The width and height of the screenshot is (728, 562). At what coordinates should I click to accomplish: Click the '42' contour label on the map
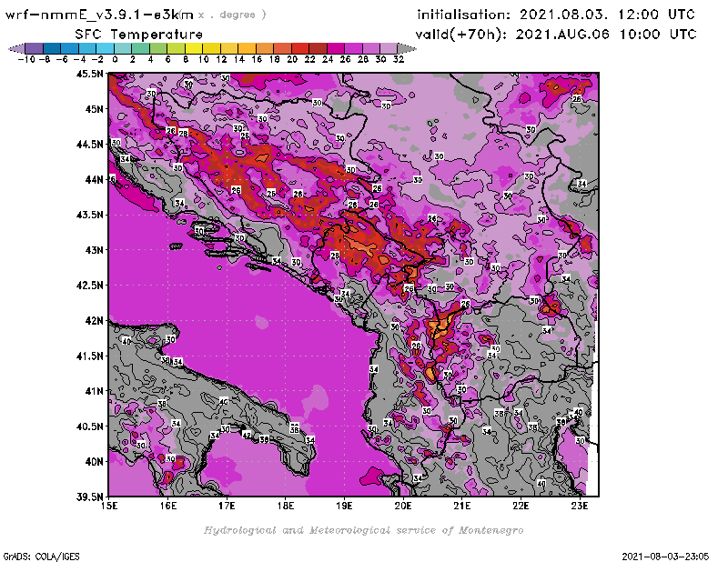pos(247,436)
